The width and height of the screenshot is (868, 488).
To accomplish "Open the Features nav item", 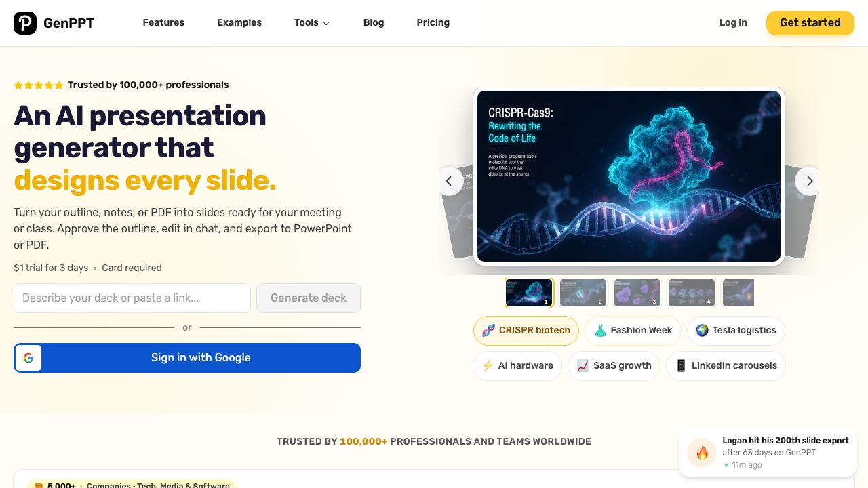I will (x=163, y=23).
